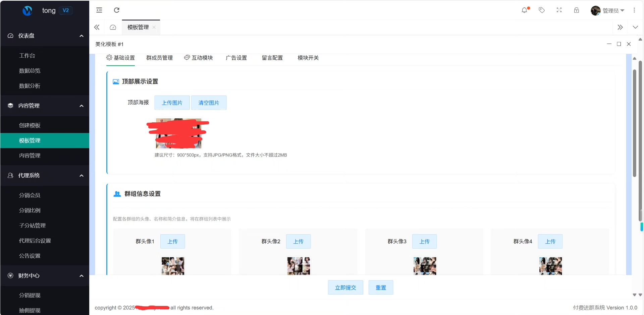The width and height of the screenshot is (644, 315).
Task: Click the refresh page icon
Action: [117, 10]
